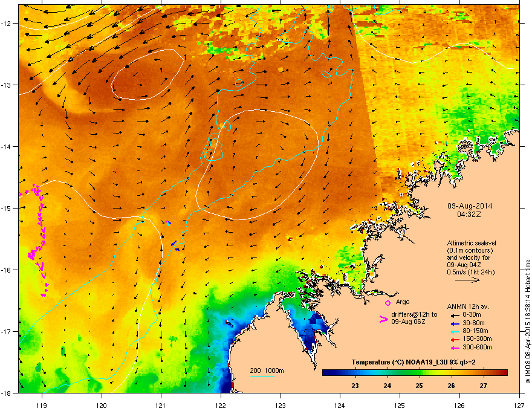Click the blue ANMN current arrow on the map
This screenshot has width=532, height=411.
pyautogui.click(x=174, y=243)
